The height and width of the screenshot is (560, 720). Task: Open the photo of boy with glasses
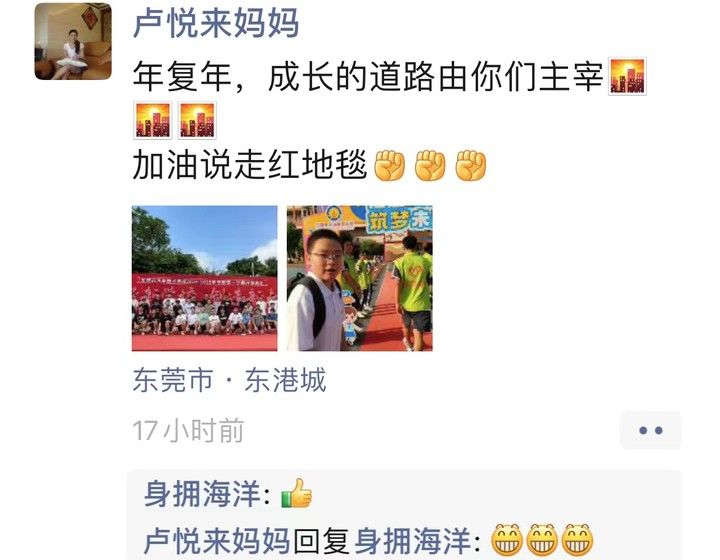pyautogui.click(x=360, y=278)
